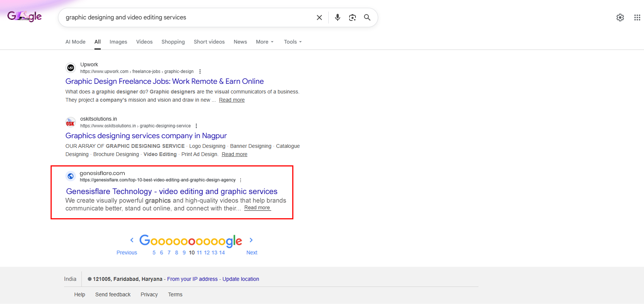Image resolution: width=644 pixels, height=305 pixels.
Task: Start voice search with microphone icon
Action: (337, 18)
